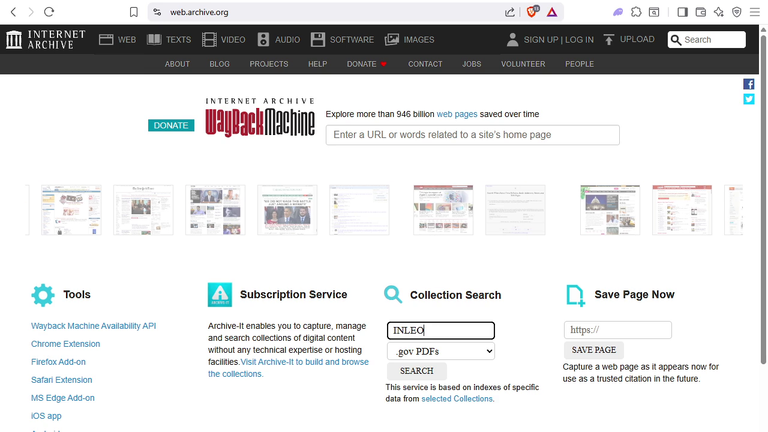
Task: Focus the top Search box
Action: [706, 40]
